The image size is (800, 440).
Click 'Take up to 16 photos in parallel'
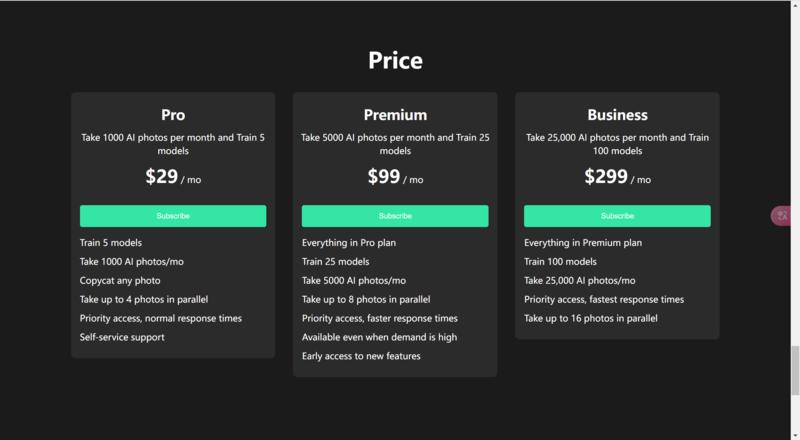click(591, 319)
